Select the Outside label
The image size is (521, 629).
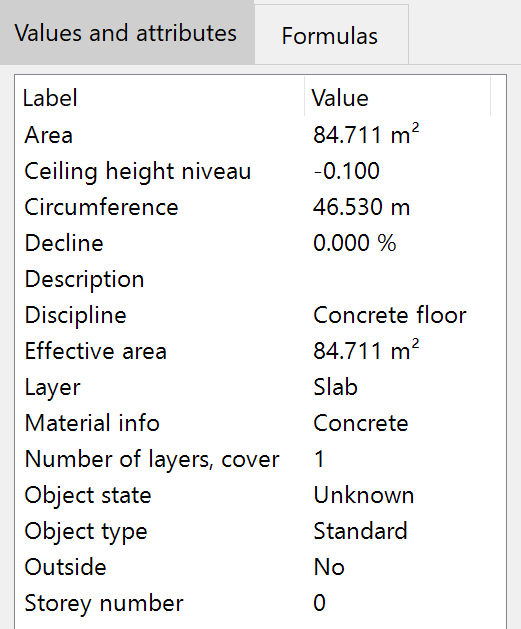[x=65, y=567]
